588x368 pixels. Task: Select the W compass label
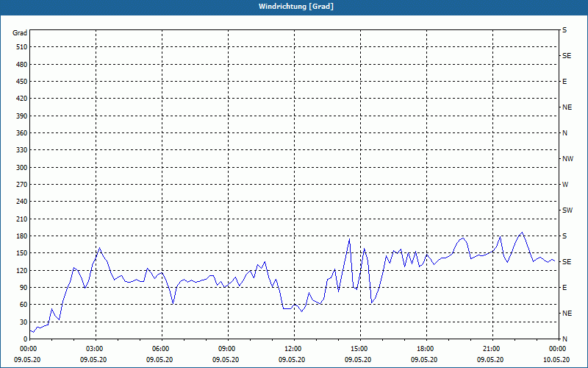[565, 185]
